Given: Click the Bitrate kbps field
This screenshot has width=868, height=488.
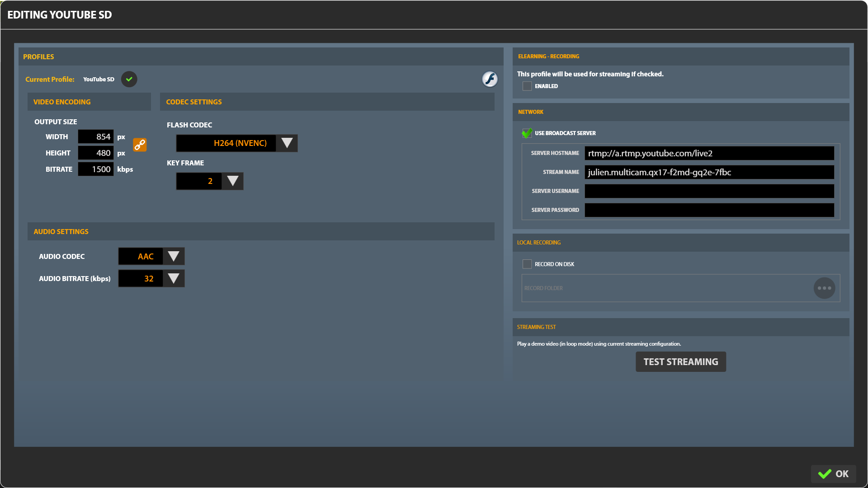Looking at the screenshot, I should coord(96,169).
